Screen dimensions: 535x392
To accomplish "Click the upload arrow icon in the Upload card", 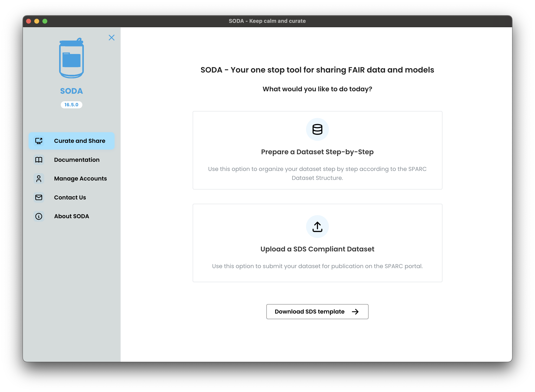I will 317,227.
